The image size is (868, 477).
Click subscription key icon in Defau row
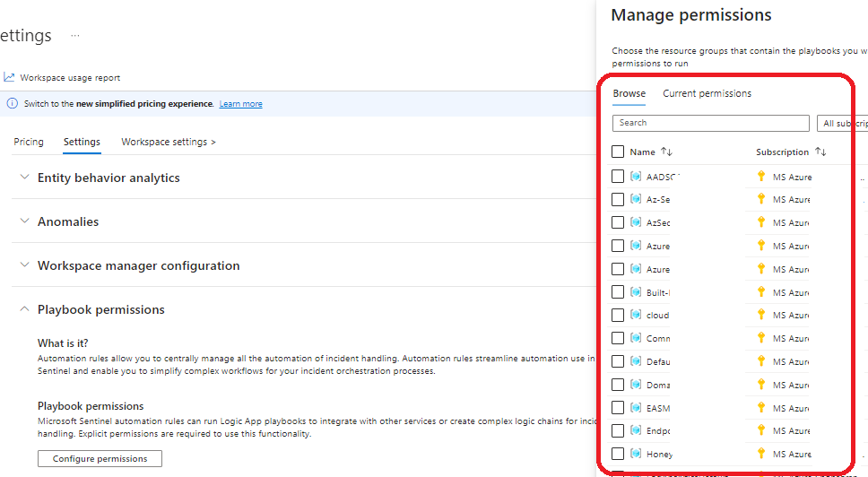click(761, 361)
